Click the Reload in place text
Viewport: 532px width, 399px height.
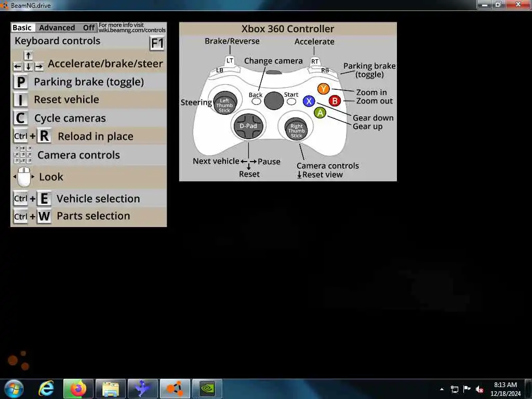click(x=96, y=137)
